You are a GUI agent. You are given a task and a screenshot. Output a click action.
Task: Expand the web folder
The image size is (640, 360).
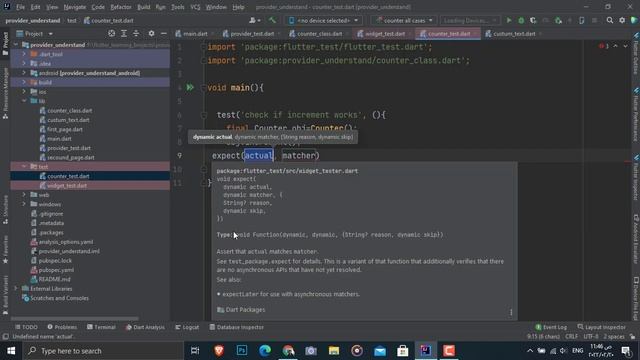(x=24, y=195)
